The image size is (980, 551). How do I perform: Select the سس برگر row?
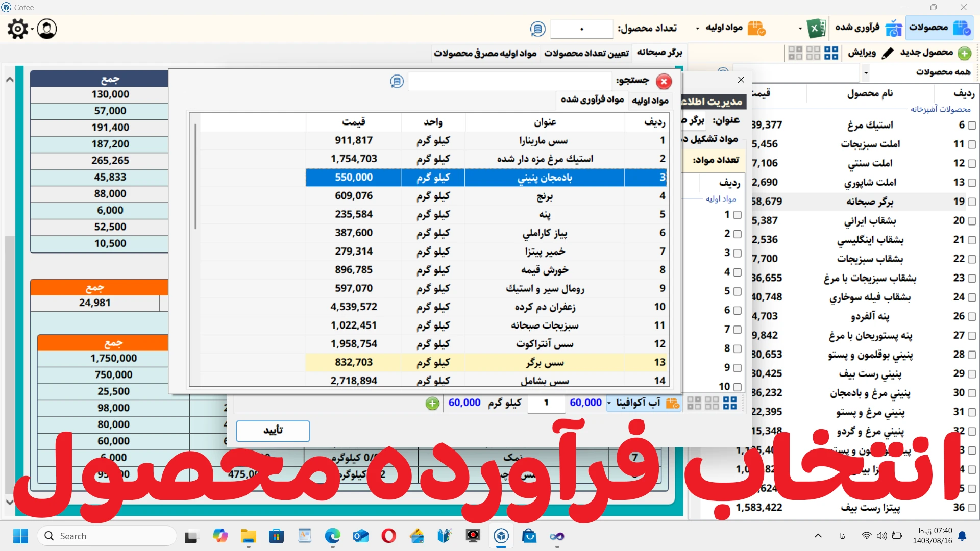click(486, 362)
